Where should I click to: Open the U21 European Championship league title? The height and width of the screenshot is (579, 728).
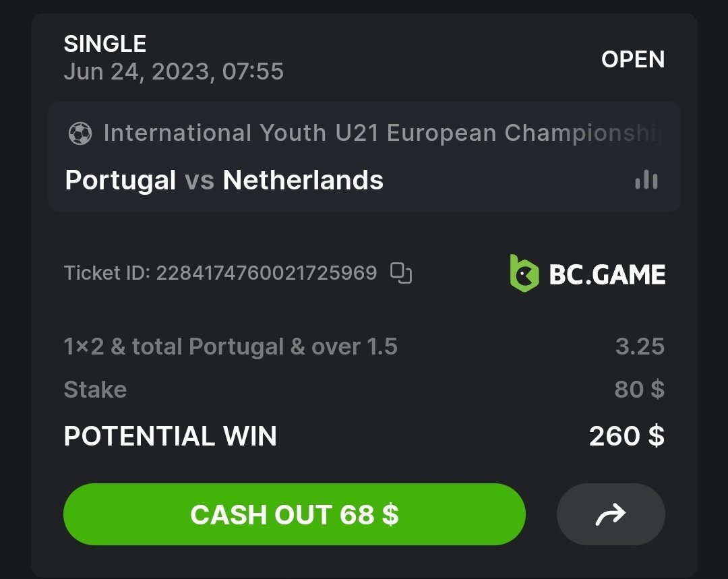coord(382,133)
